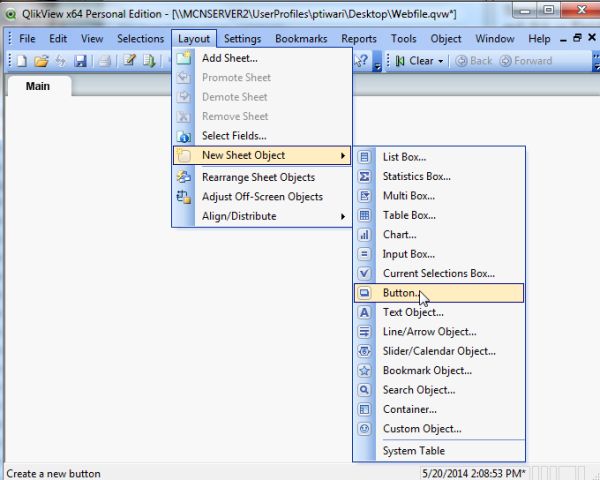Click the Container icon
The image size is (600, 480).
click(x=364, y=410)
